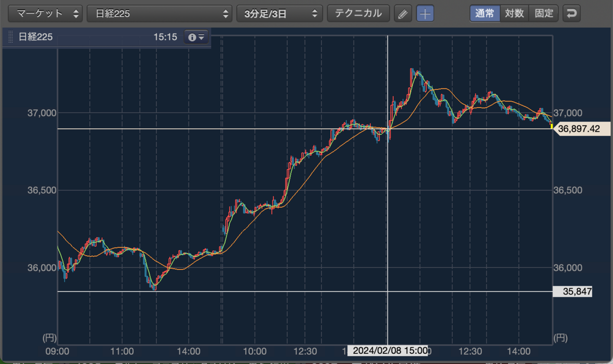
Task: Click the left 36,500 price axis label
Action: (x=41, y=190)
